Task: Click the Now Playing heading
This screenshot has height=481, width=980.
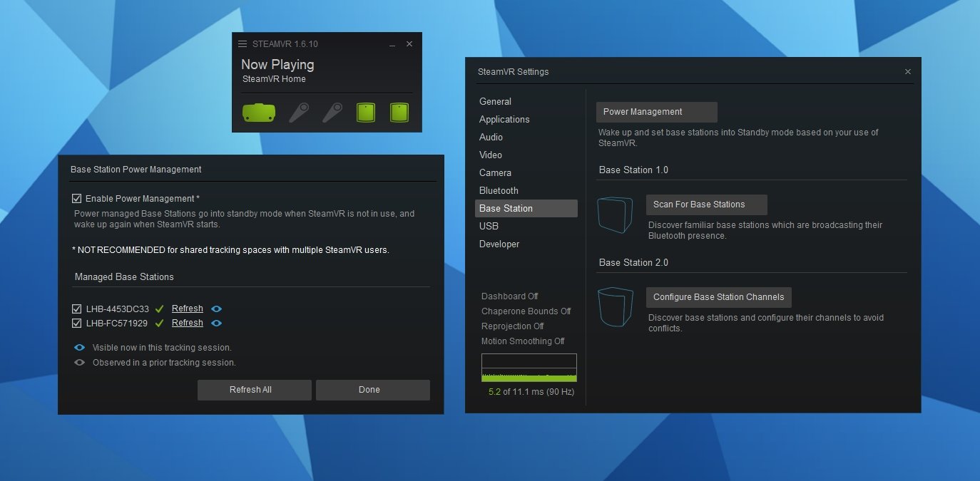Action: coord(277,65)
